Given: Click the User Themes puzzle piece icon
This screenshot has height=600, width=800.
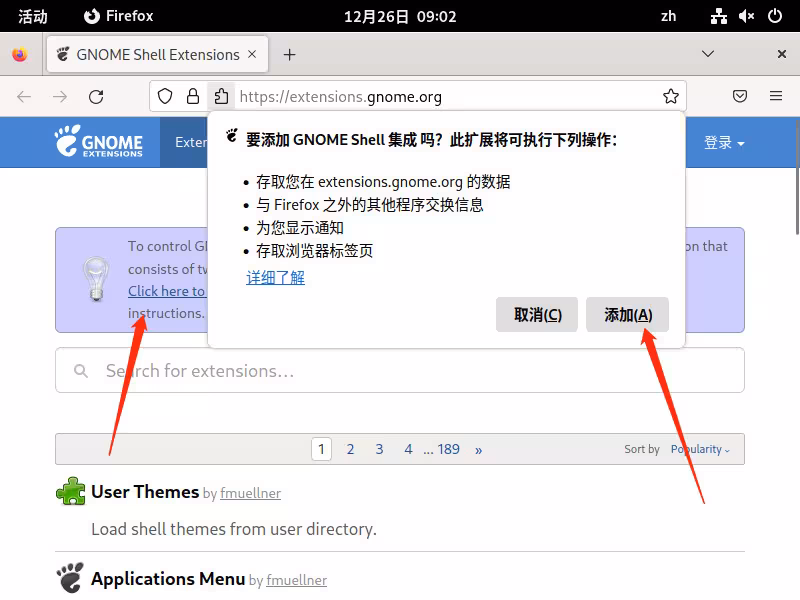Looking at the screenshot, I should point(70,491).
